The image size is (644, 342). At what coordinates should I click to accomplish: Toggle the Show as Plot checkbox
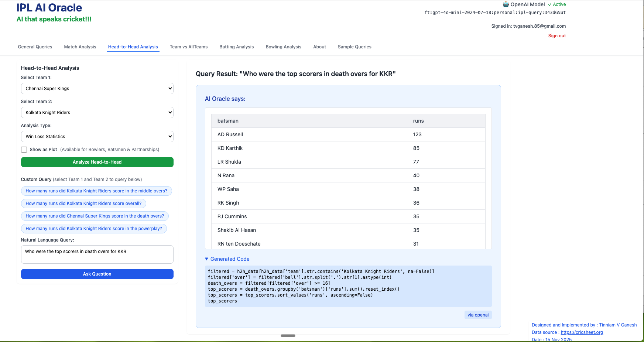[24, 150]
